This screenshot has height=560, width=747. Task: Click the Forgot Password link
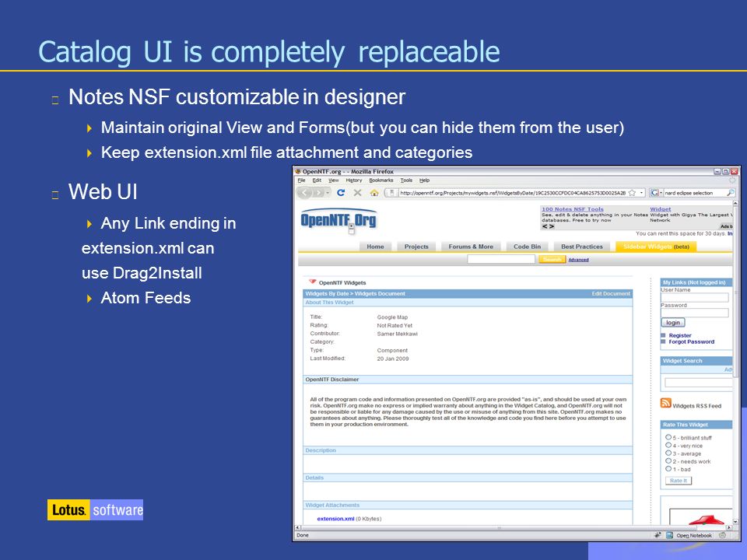pos(691,342)
